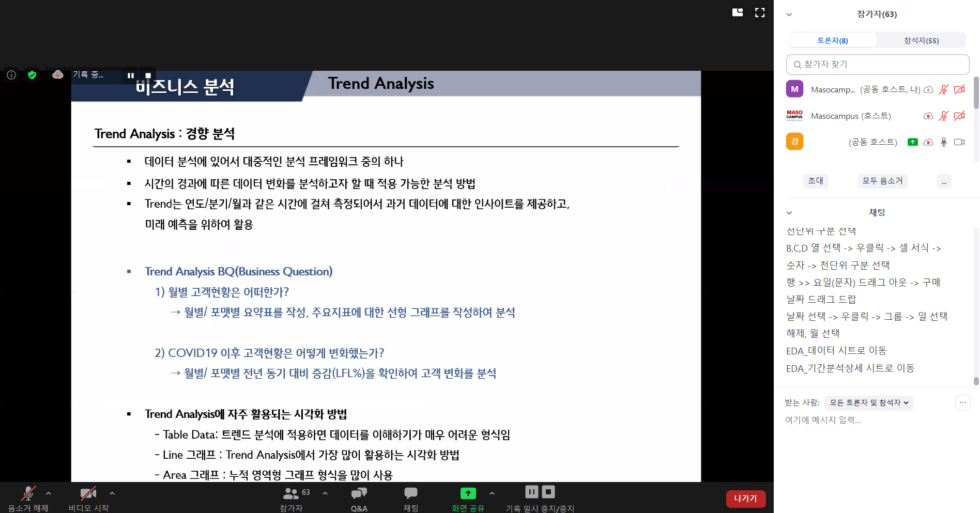Click the meeting information icon
The width and height of the screenshot is (980, 513).
[x=11, y=75]
